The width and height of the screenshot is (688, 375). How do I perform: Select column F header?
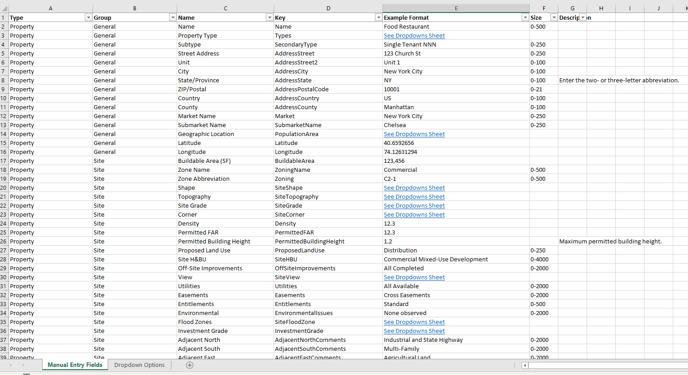coord(544,8)
